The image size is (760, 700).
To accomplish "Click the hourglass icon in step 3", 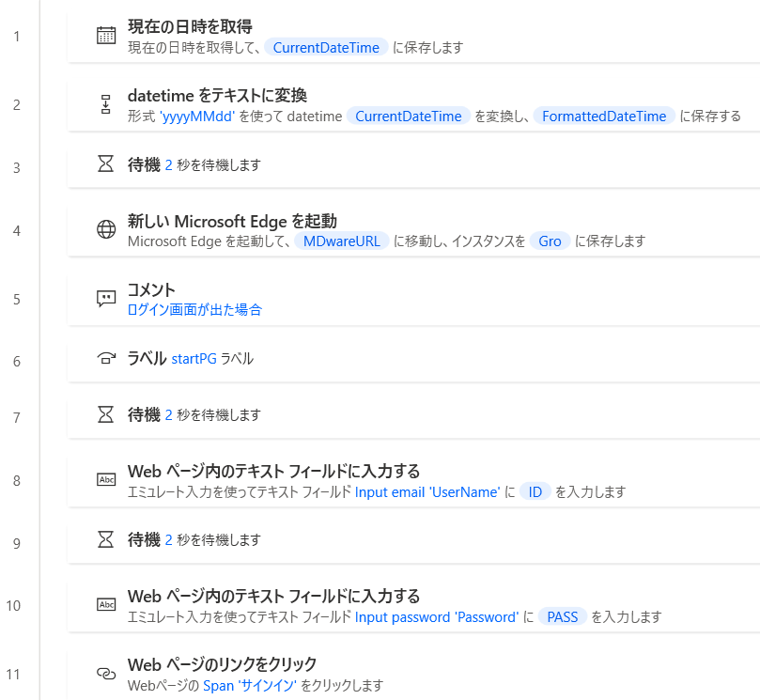I will [105, 163].
